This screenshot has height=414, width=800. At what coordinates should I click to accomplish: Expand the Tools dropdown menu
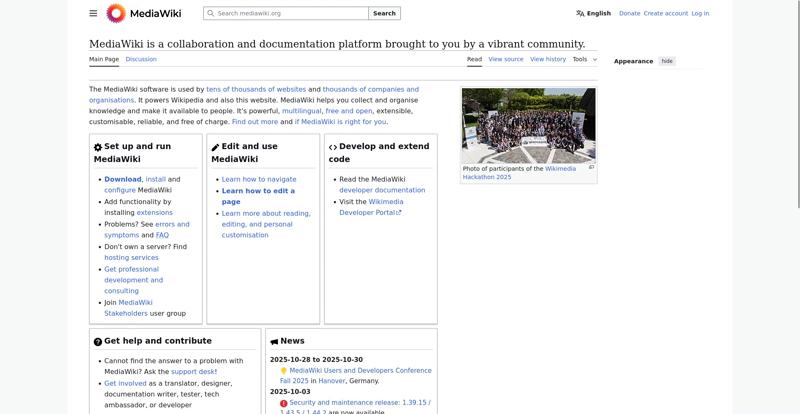(x=584, y=59)
